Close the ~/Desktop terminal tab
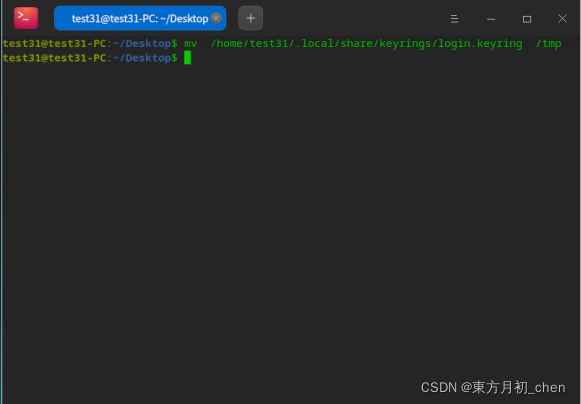 (216, 18)
